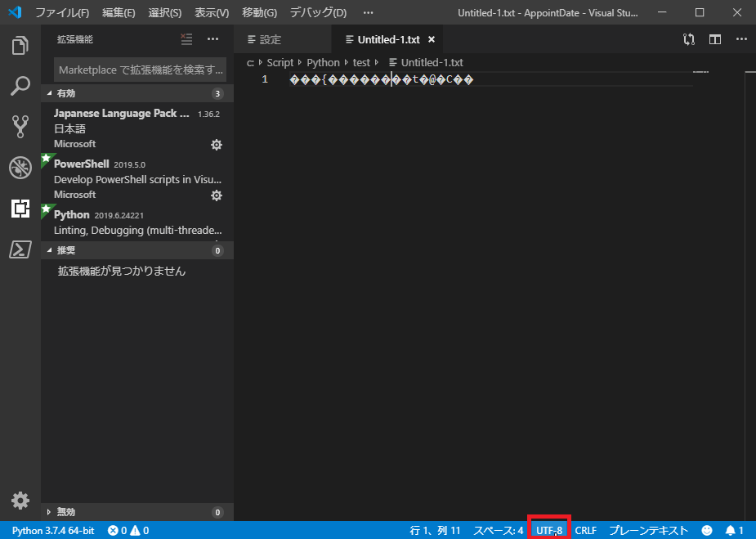Click the Marketplace extension search box
This screenshot has height=539, width=756.
(140, 70)
